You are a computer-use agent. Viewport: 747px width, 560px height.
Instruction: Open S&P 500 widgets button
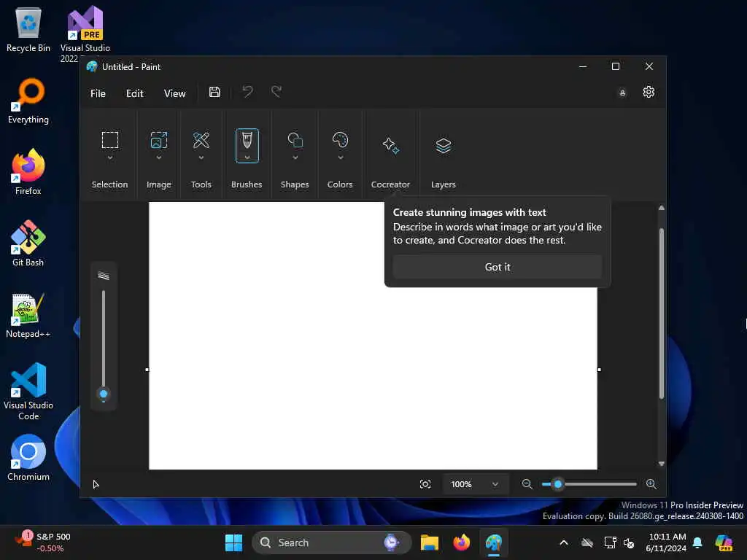click(x=43, y=542)
